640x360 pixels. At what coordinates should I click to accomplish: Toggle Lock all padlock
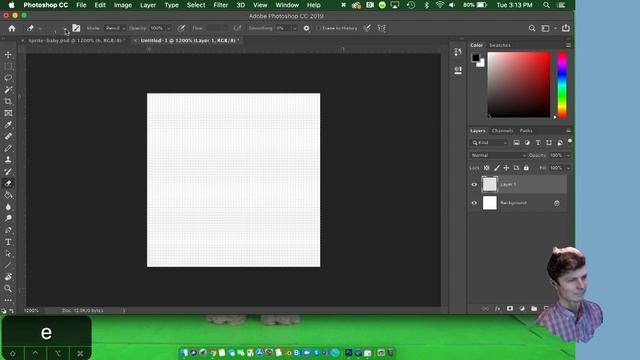coord(526,168)
